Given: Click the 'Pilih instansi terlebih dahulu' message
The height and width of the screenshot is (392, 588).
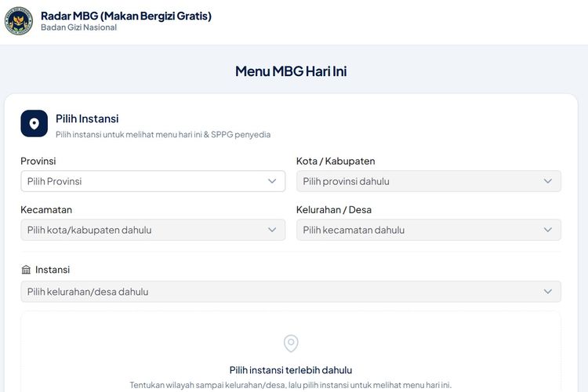Looking at the screenshot, I should click(x=291, y=370).
